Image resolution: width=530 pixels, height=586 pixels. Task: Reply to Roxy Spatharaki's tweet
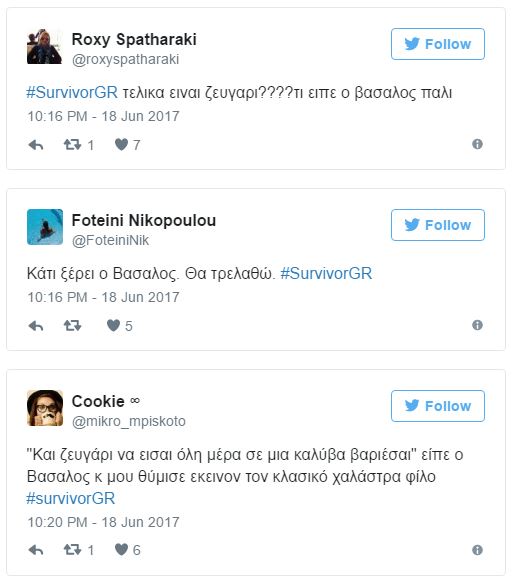[36, 145]
